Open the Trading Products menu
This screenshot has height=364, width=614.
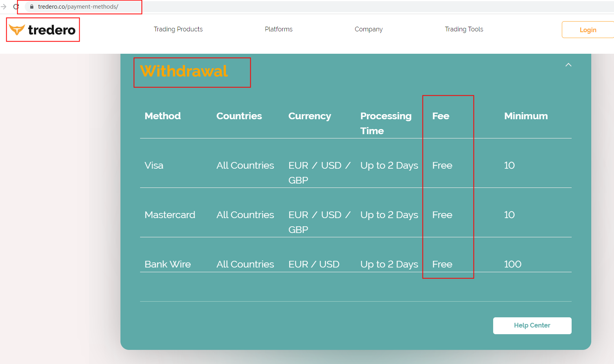coord(178,29)
